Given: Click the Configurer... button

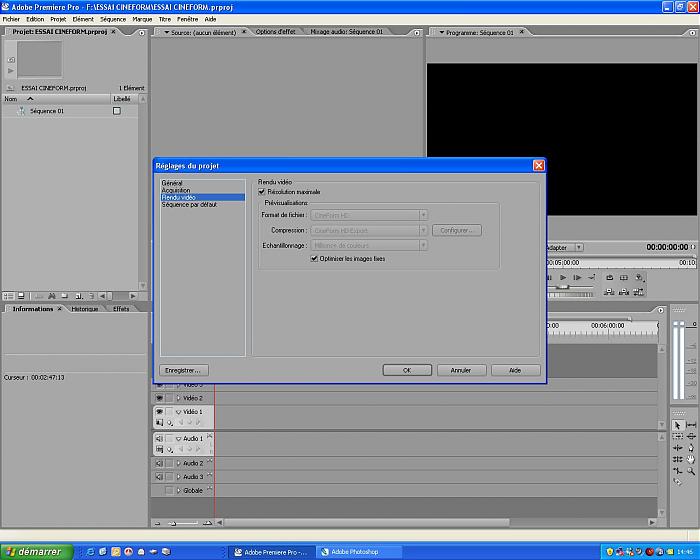Looking at the screenshot, I should pos(457,230).
